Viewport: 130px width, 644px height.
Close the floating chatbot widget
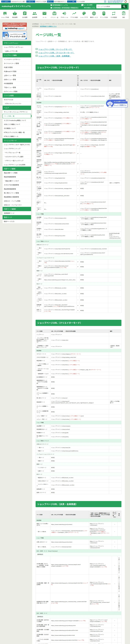127,100
